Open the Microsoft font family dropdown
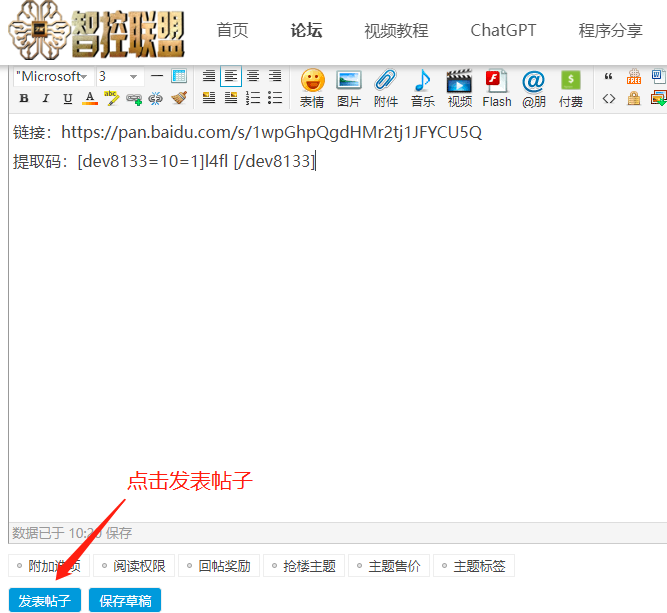667x613 pixels. click(x=53, y=76)
